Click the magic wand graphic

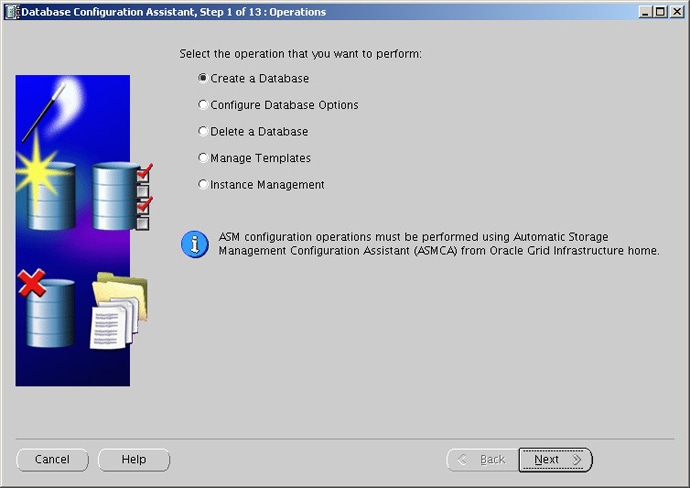point(44,113)
